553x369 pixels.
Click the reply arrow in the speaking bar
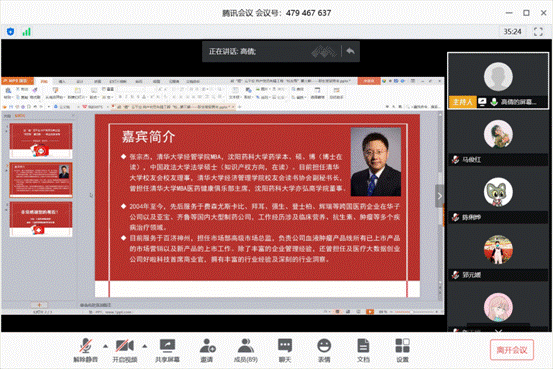pos(350,51)
